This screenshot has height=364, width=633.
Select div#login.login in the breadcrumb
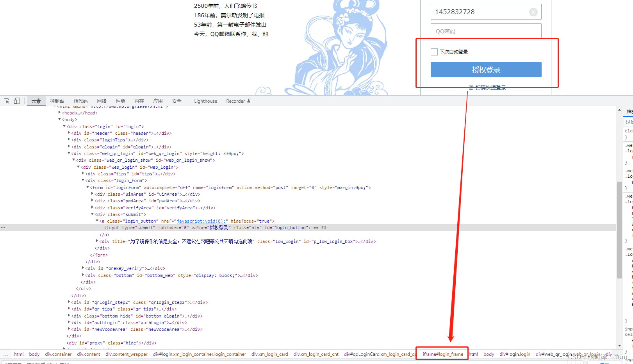point(515,354)
